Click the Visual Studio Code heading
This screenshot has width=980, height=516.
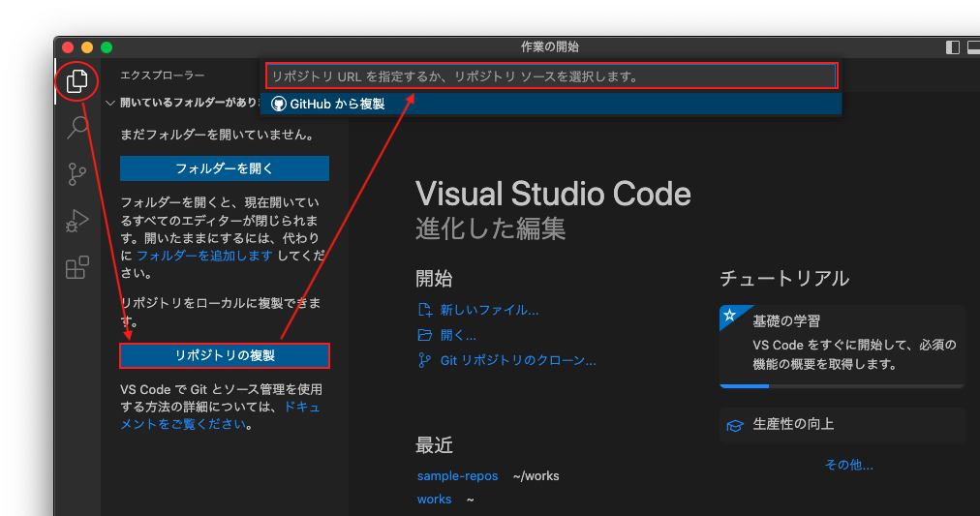click(553, 194)
